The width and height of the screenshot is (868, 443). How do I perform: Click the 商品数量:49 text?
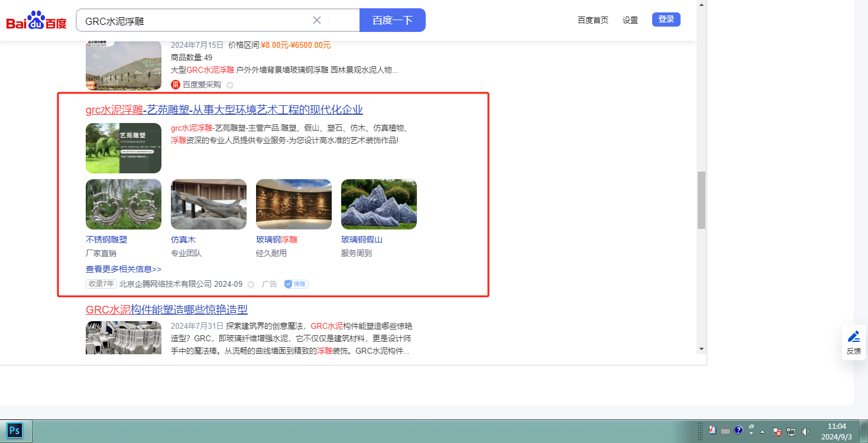192,57
